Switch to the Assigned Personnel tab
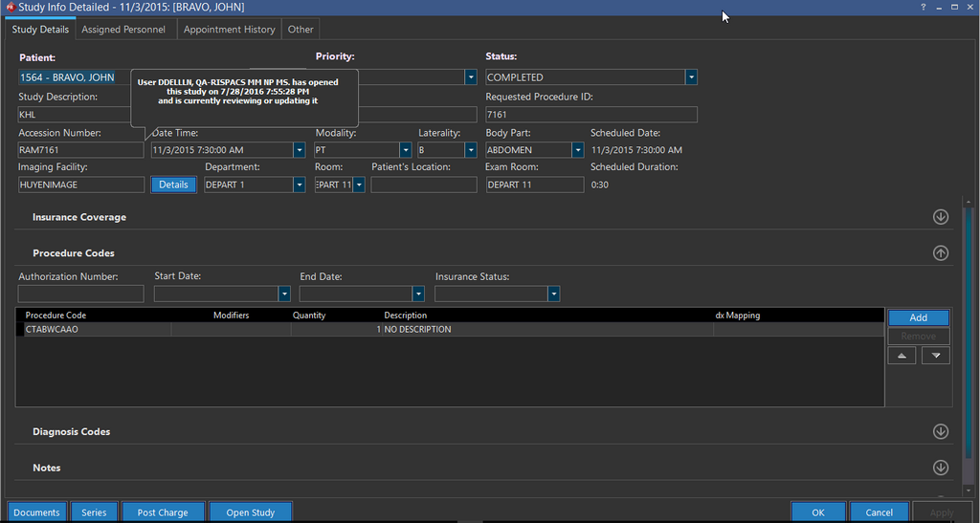 (123, 30)
